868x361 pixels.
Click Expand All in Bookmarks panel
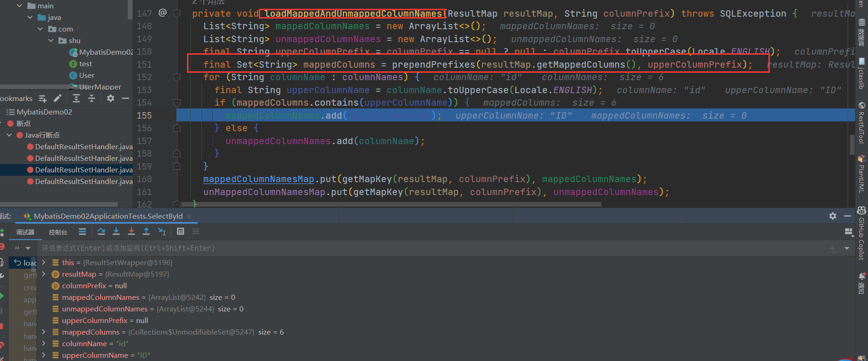click(x=76, y=98)
